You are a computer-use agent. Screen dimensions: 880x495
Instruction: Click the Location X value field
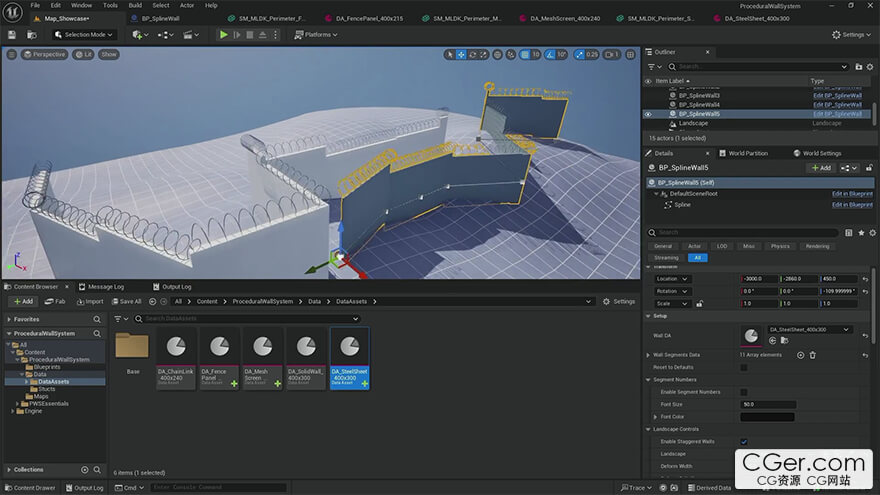[x=759, y=279]
